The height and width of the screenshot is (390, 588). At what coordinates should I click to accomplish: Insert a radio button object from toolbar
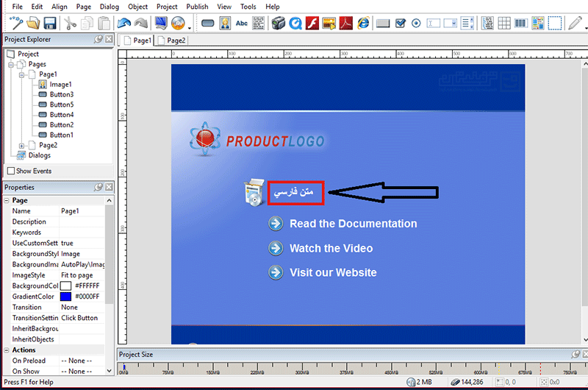pyautogui.click(x=417, y=24)
